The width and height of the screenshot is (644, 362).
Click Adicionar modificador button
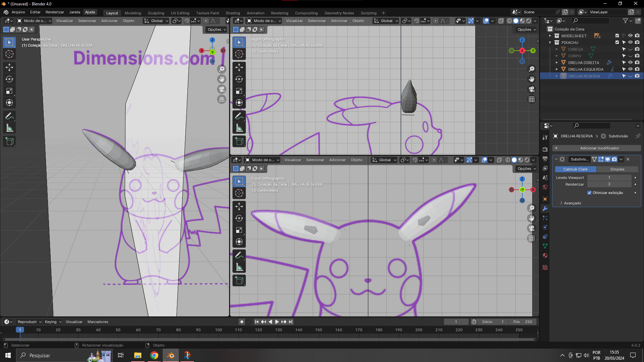597,148
